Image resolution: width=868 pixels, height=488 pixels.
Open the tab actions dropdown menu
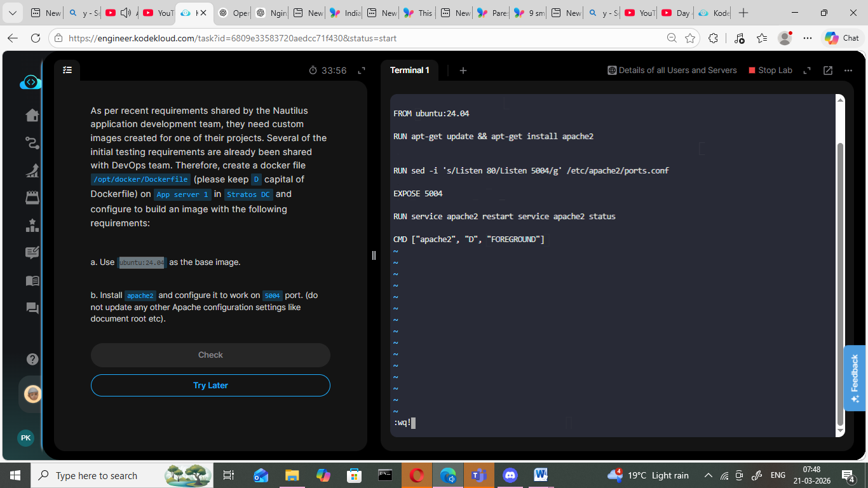pos(13,13)
